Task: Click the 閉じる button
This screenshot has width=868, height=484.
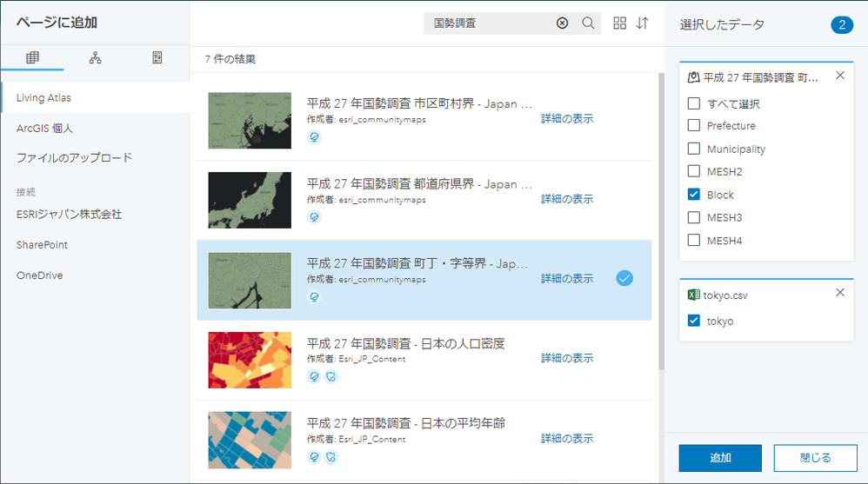Action: 816,458
